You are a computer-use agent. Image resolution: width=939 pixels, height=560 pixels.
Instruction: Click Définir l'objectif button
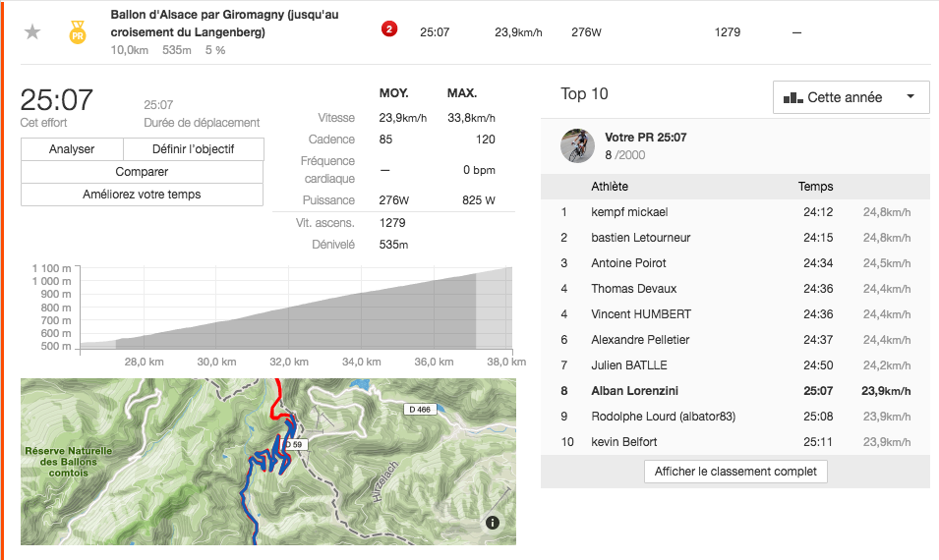[194, 149]
